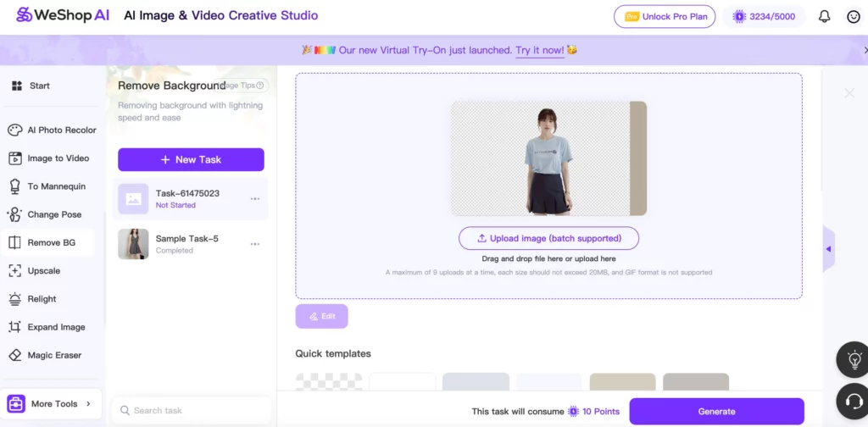Choose the transparent checkerboard template

click(329, 382)
